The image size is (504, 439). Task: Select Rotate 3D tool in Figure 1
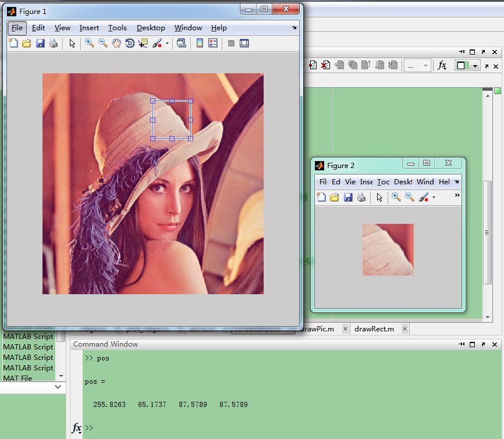(130, 43)
